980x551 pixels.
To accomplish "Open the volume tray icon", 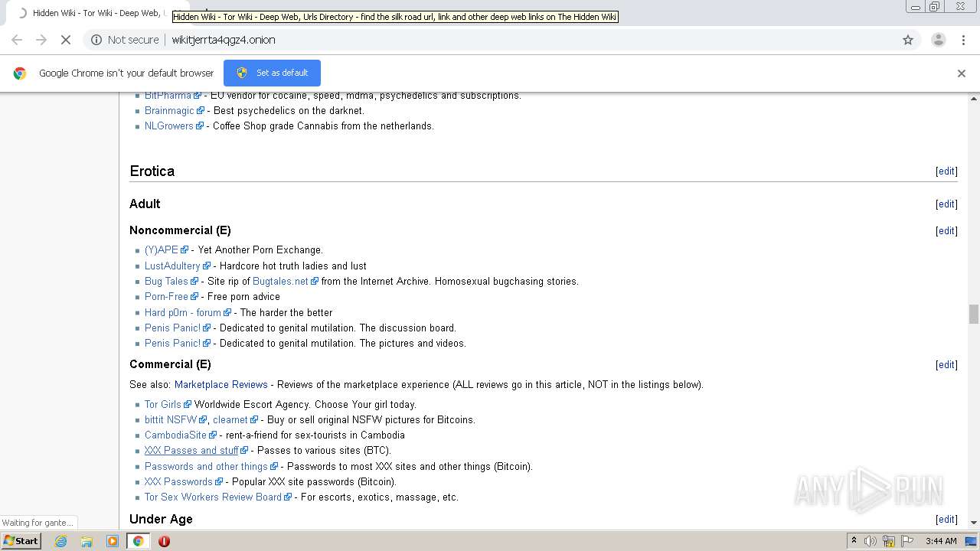I will [871, 541].
